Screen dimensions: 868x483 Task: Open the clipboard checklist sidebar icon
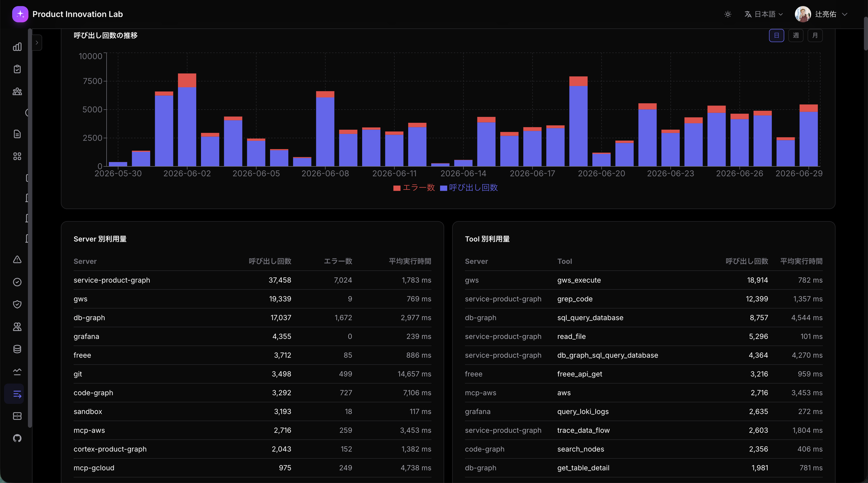[x=17, y=69]
